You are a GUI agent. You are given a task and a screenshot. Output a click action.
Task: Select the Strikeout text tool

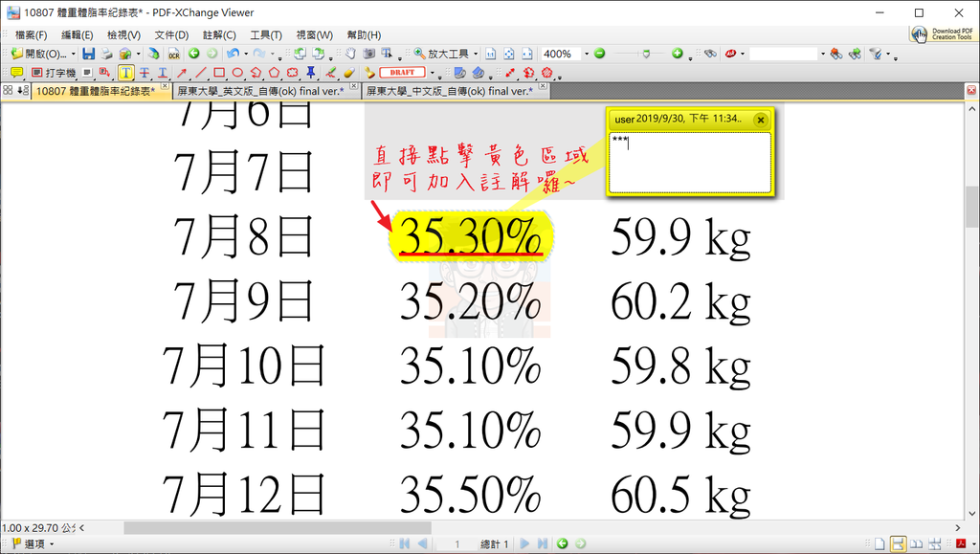tap(145, 73)
